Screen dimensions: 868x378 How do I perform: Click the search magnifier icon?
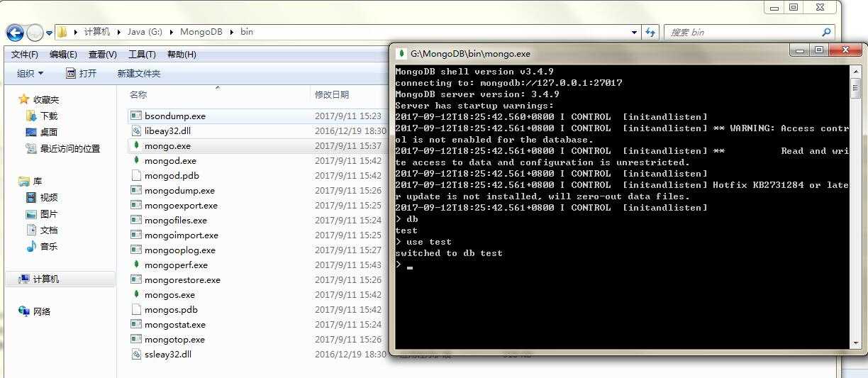pos(826,32)
